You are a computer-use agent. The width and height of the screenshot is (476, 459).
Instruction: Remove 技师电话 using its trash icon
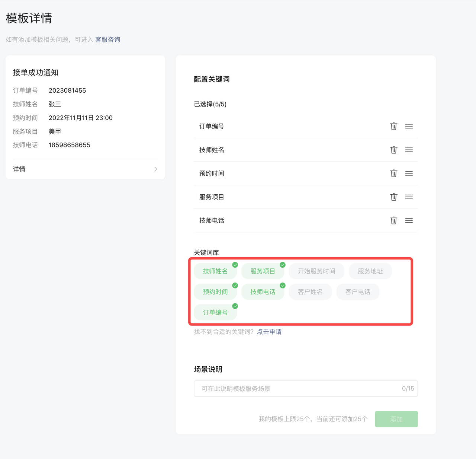(x=393, y=220)
